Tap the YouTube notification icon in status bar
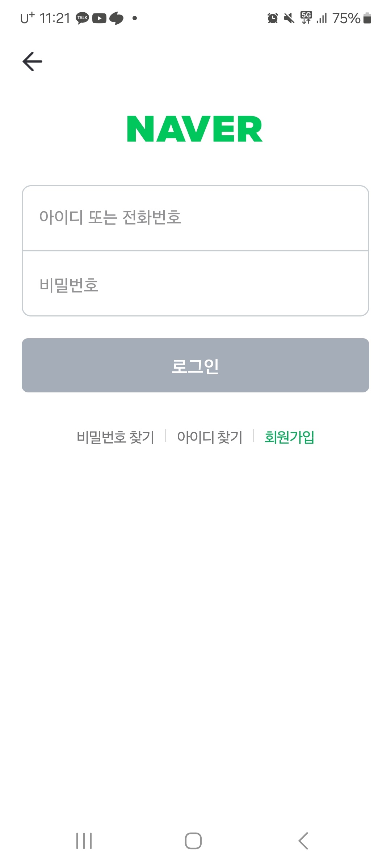The height and width of the screenshot is (868, 391). tap(99, 18)
